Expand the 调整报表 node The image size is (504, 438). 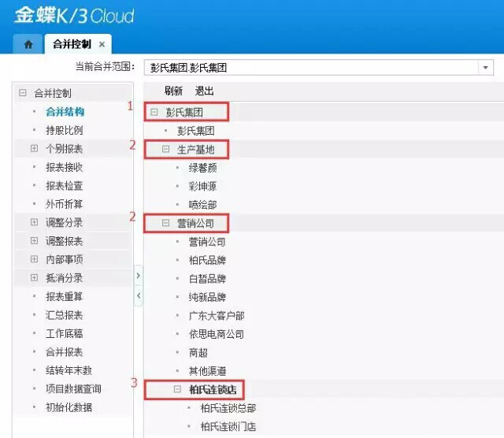pos(34,240)
